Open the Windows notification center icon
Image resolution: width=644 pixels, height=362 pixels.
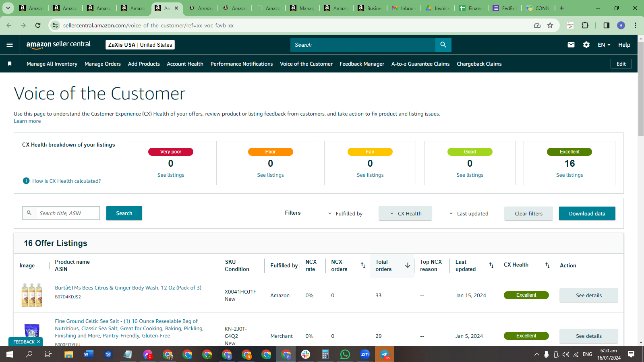point(631,354)
